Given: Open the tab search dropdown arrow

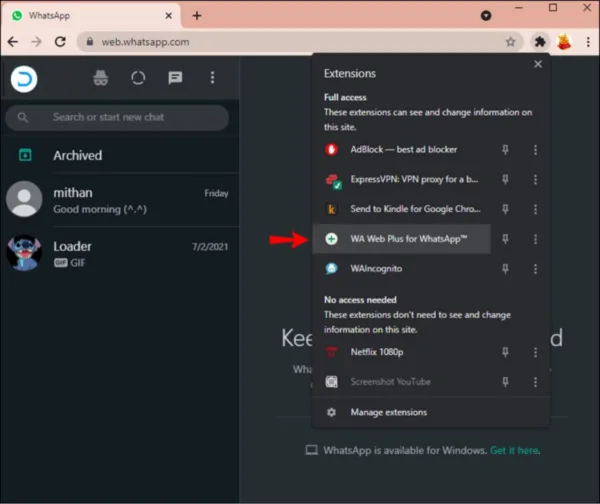Looking at the screenshot, I should (x=486, y=16).
